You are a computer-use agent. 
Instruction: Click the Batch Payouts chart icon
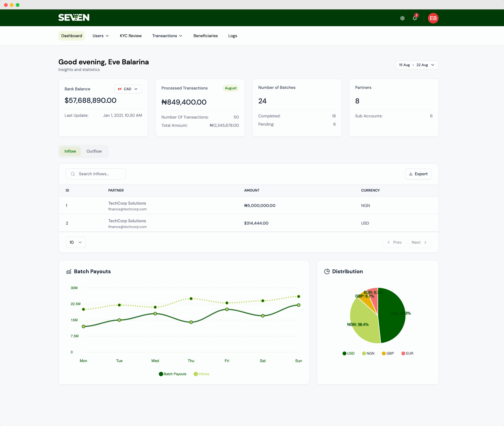[69, 272]
